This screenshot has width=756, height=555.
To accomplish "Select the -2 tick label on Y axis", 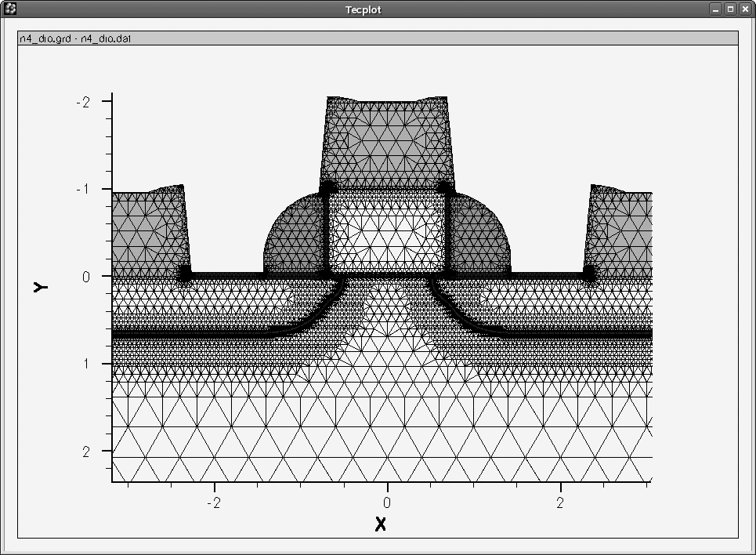I will (82, 102).
